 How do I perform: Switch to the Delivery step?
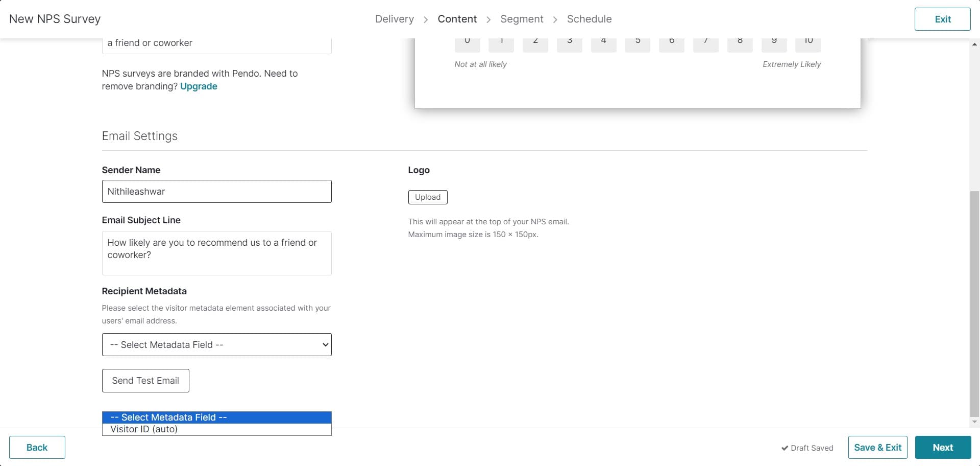(x=395, y=19)
